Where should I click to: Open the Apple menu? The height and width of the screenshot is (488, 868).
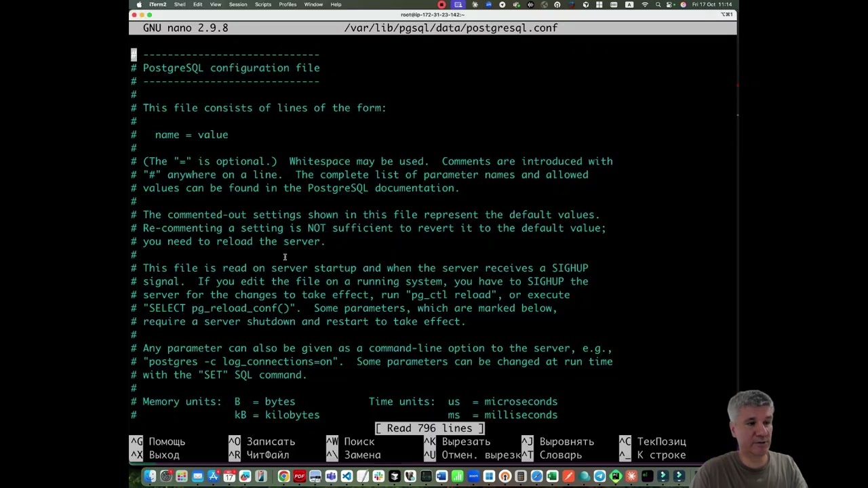coord(139,4)
